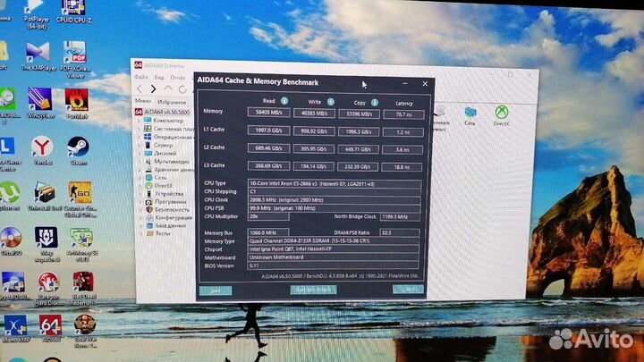644x362 pixels.
Task: Select Конфигурация in AIDA64 tree
Action: click(x=168, y=217)
